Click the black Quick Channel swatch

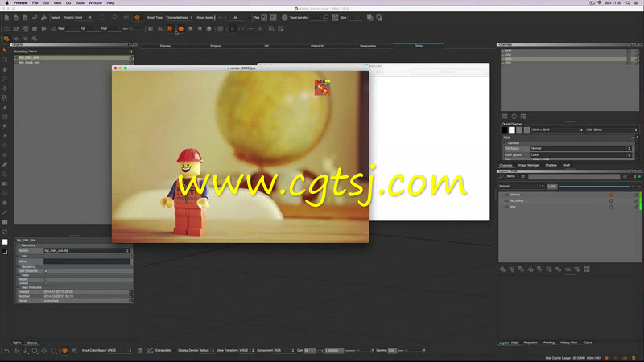(x=505, y=130)
